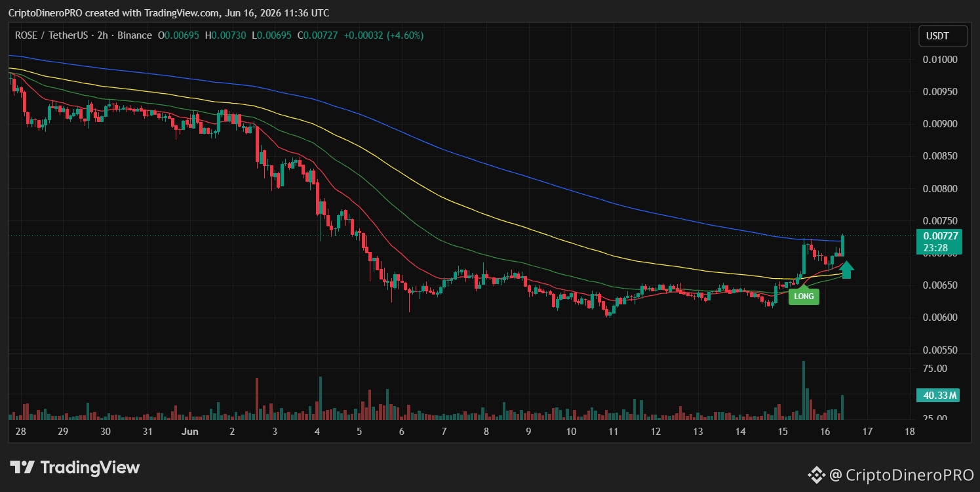Click the 0.00850 price axis label
Viewport: 980px width, 492px height.
click(939, 156)
